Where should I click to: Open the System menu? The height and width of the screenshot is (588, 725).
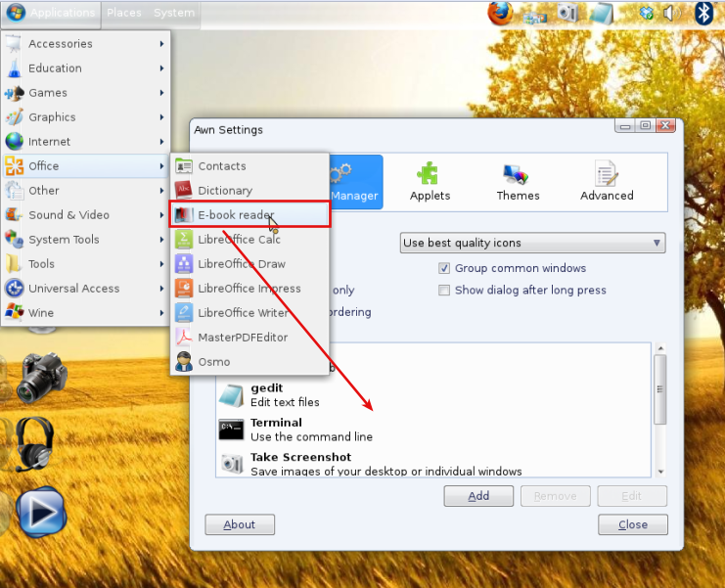coord(174,13)
